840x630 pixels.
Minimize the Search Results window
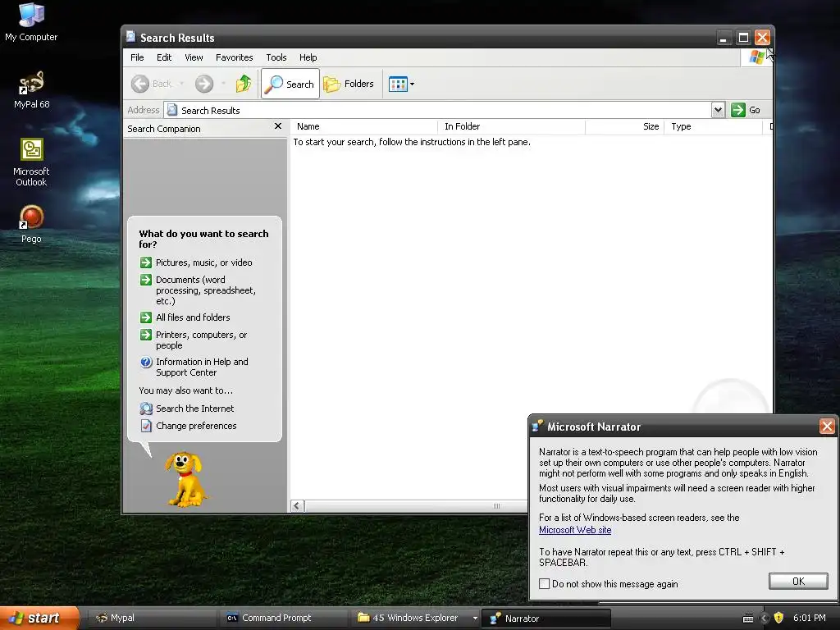[724, 38]
